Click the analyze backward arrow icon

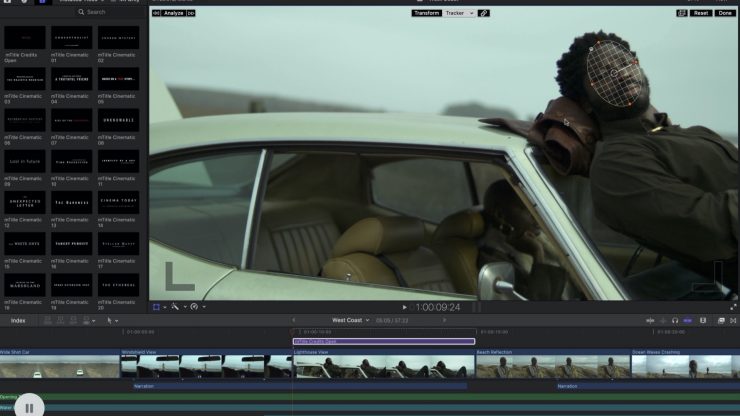pos(156,13)
